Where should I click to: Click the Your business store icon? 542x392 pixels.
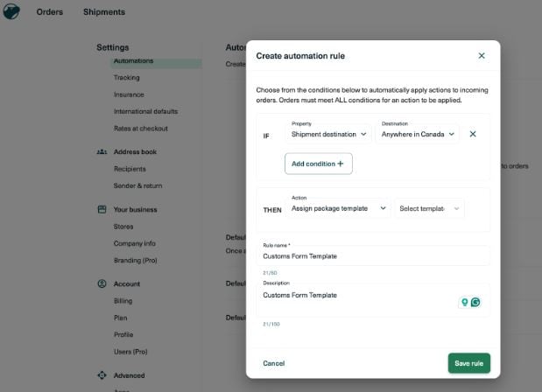point(102,210)
